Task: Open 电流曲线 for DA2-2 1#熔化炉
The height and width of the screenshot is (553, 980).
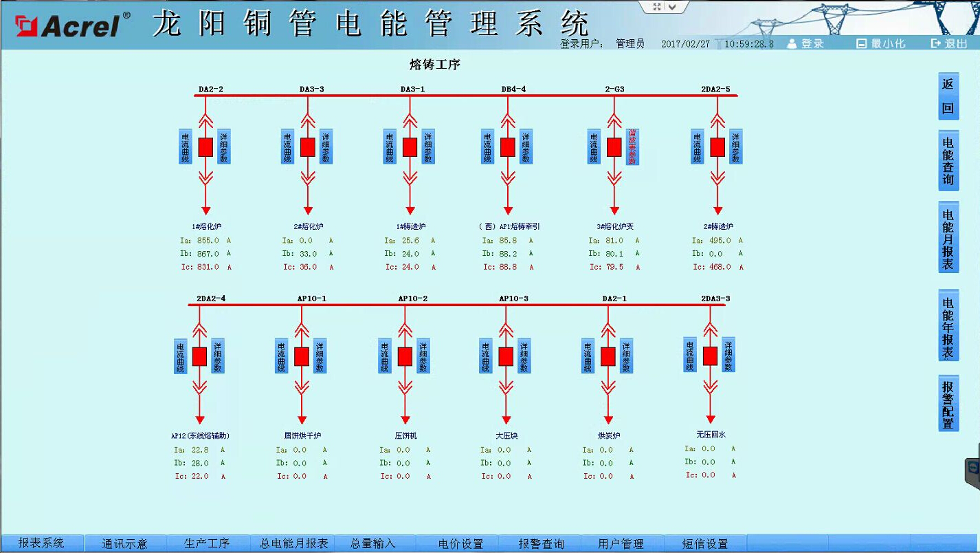Action: (186, 147)
